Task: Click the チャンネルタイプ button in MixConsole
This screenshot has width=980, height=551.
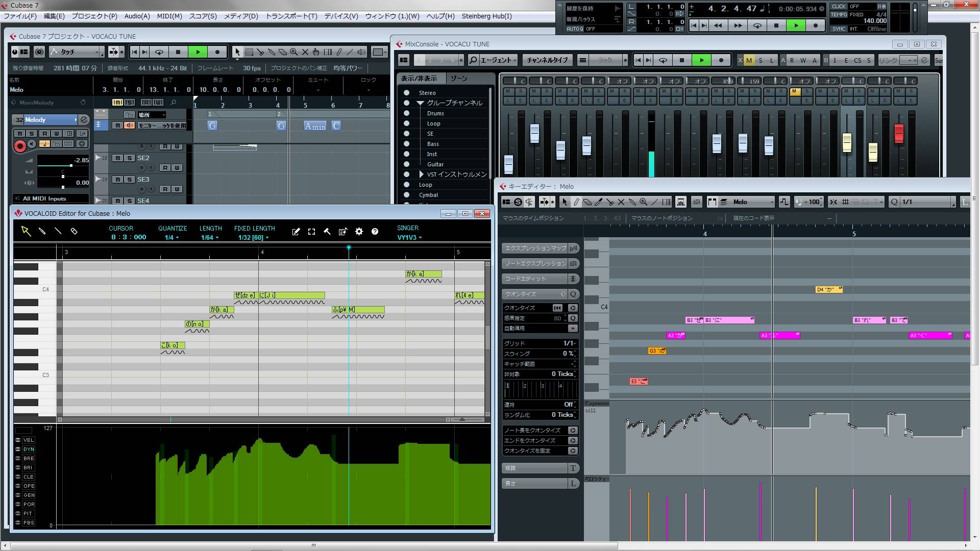Action: [547, 60]
